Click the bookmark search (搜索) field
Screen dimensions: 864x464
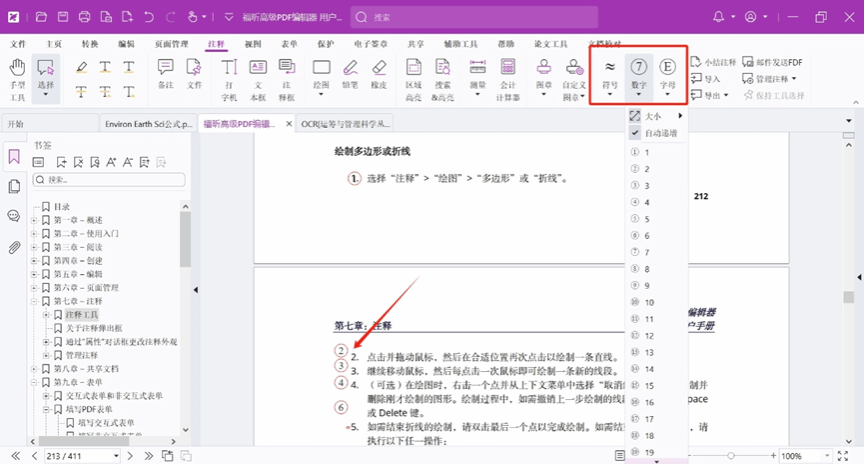(x=108, y=180)
